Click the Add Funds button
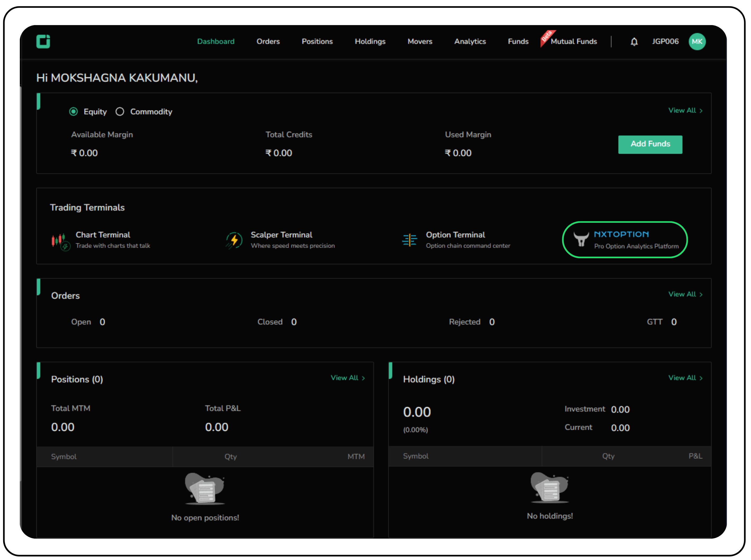Screen dimensions: 751x560 point(650,144)
